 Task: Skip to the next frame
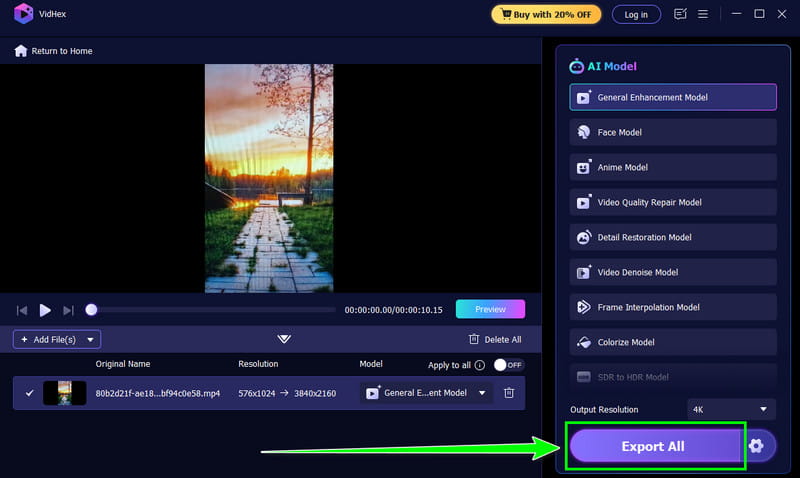pos(68,310)
